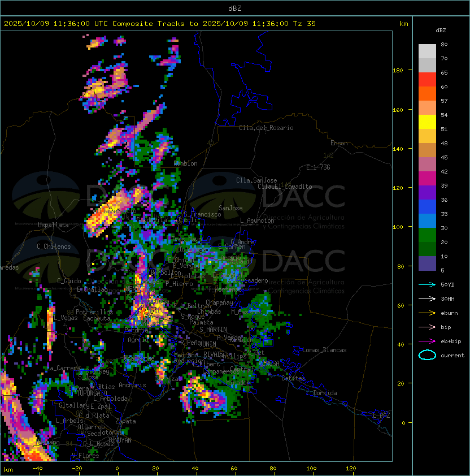470x476 pixels.
Task: Click the 'La_Carrera' map label
Action: (64, 368)
